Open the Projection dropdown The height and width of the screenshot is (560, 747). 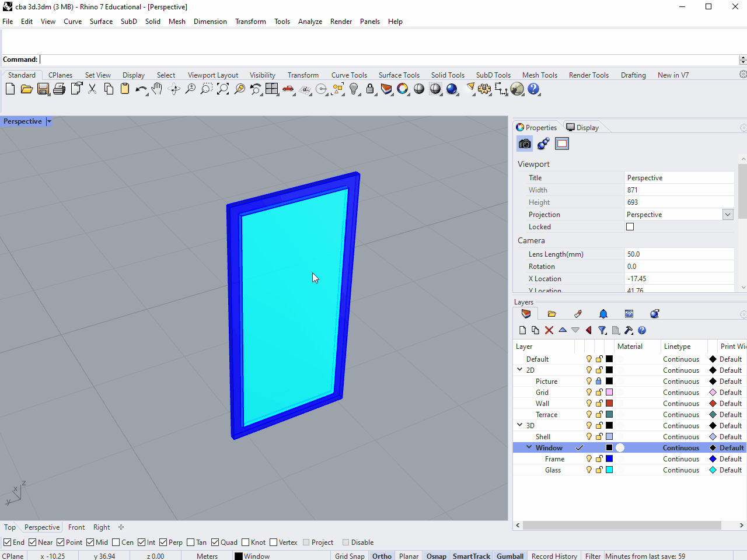pyautogui.click(x=728, y=215)
